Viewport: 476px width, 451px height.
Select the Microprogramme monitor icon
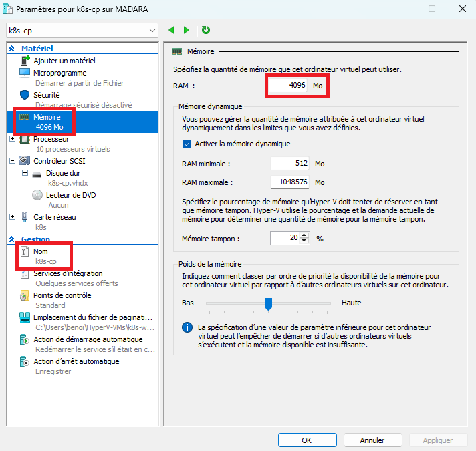(x=25, y=73)
